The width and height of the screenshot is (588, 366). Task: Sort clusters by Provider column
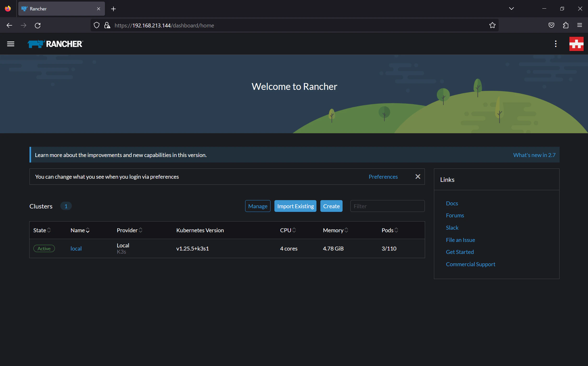[130, 230]
